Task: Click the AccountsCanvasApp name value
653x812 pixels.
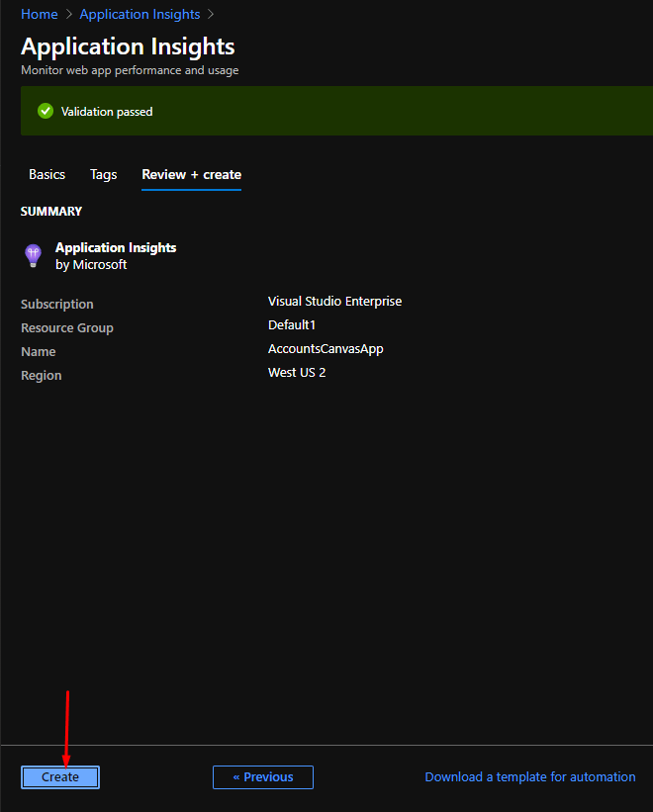Action: tap(326, 349)
